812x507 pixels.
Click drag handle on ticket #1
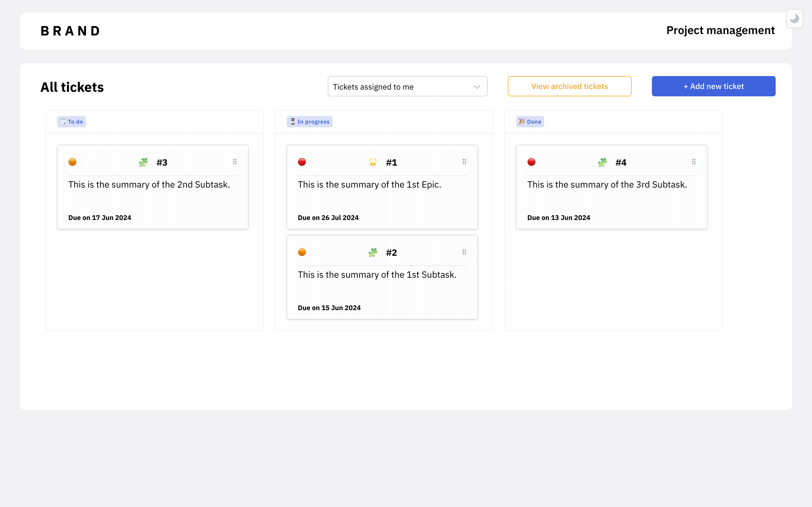tap(464, 162)
